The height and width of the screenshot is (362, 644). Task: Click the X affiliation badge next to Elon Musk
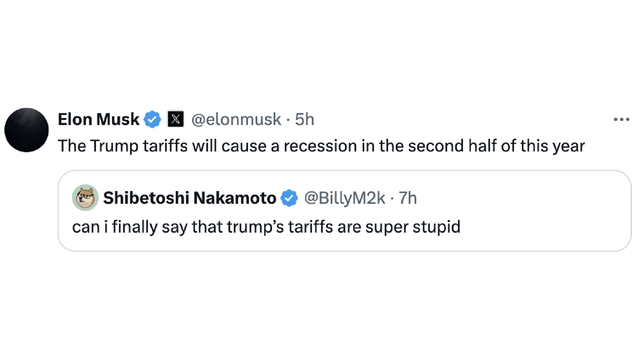pos(175,119)
